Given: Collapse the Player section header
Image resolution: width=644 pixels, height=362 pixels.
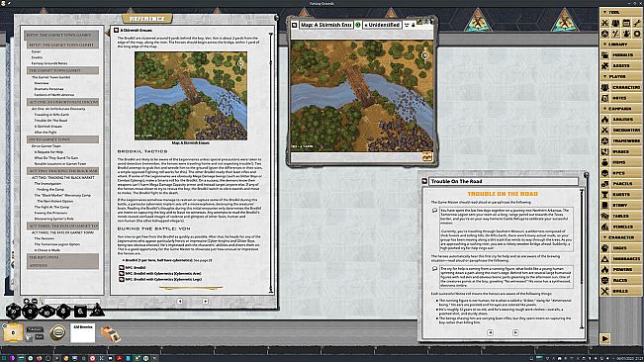Looking at the screenshot, I should pyautogui.click(x=620, y=76).
